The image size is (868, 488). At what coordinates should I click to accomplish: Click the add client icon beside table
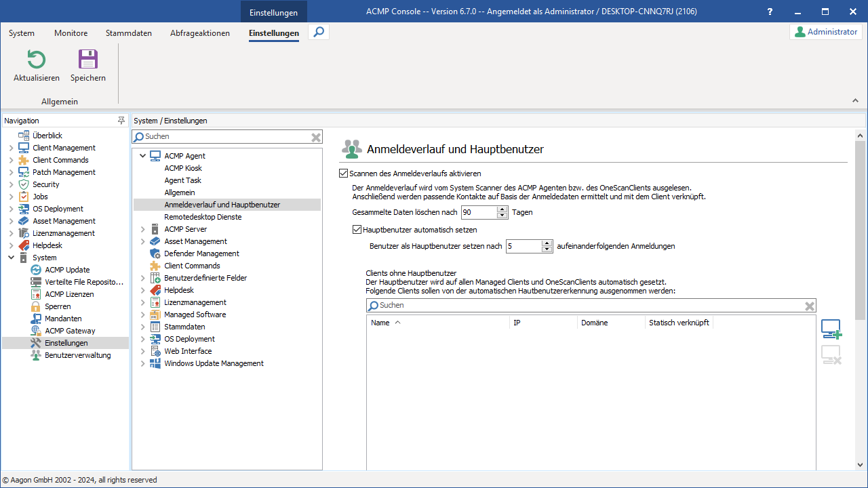click(831, 329)
